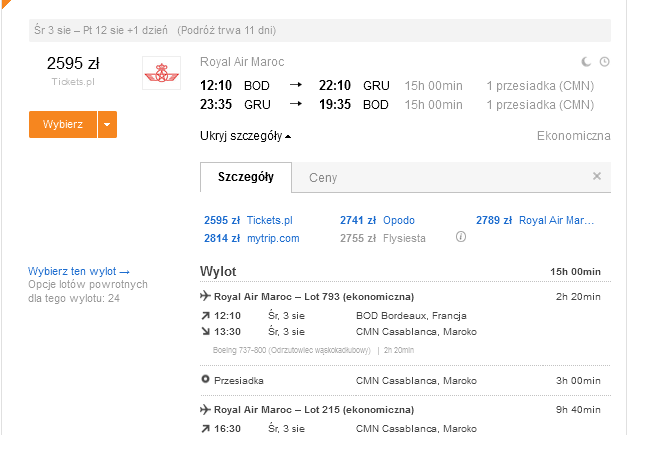Open the 2814 zł mytrip.com offer

[x=252, y=238]
